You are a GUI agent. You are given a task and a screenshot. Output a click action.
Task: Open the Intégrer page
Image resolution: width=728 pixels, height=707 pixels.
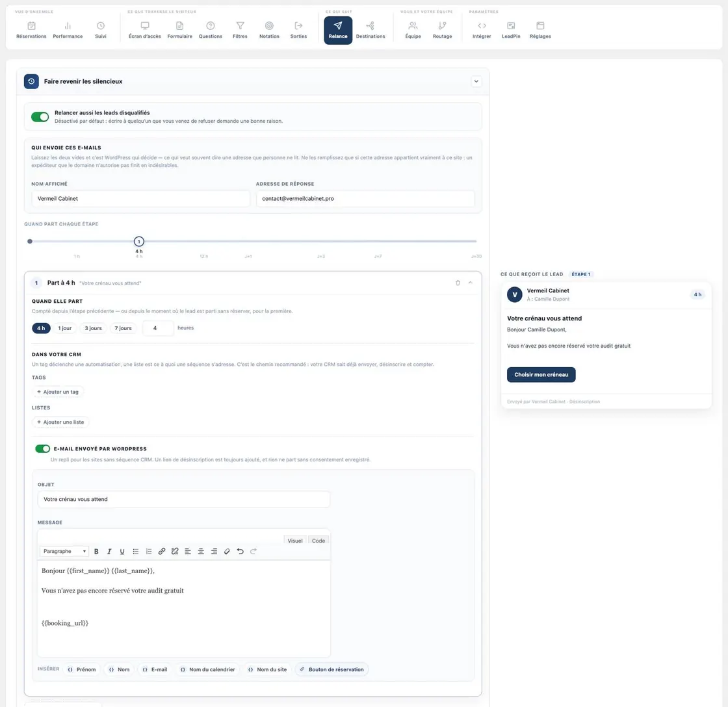point(482,30)
